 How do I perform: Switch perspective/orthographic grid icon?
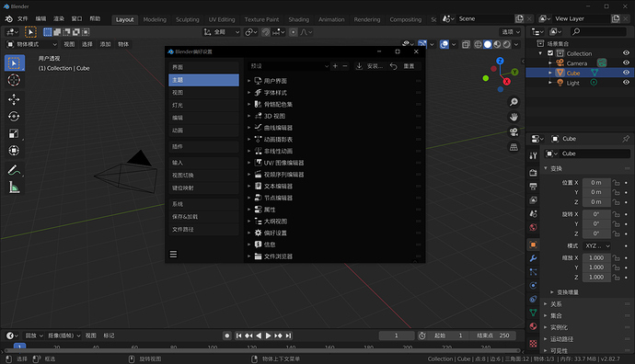(x=514, y=147)
